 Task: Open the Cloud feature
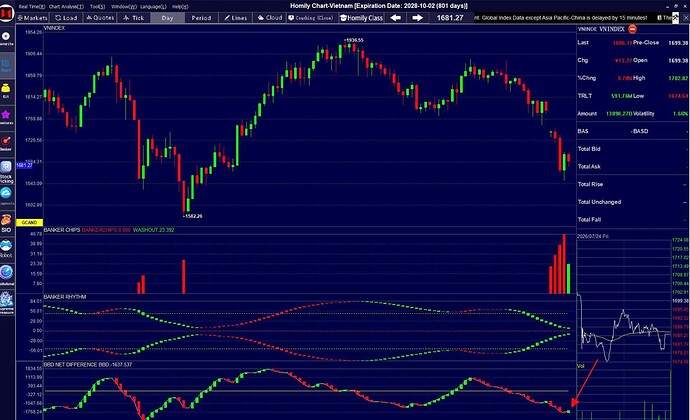pyautogui.click(x=270, y=18)
